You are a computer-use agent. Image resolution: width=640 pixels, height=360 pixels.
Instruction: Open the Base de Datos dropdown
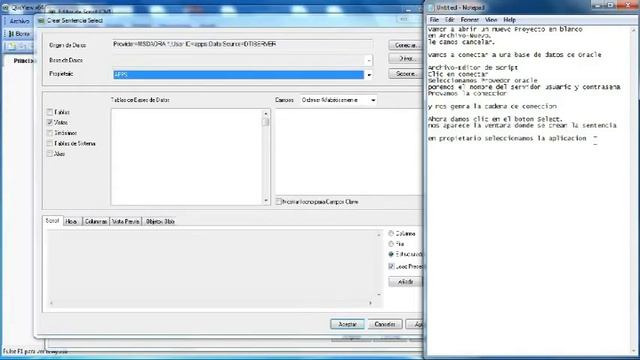pos(369,60)
